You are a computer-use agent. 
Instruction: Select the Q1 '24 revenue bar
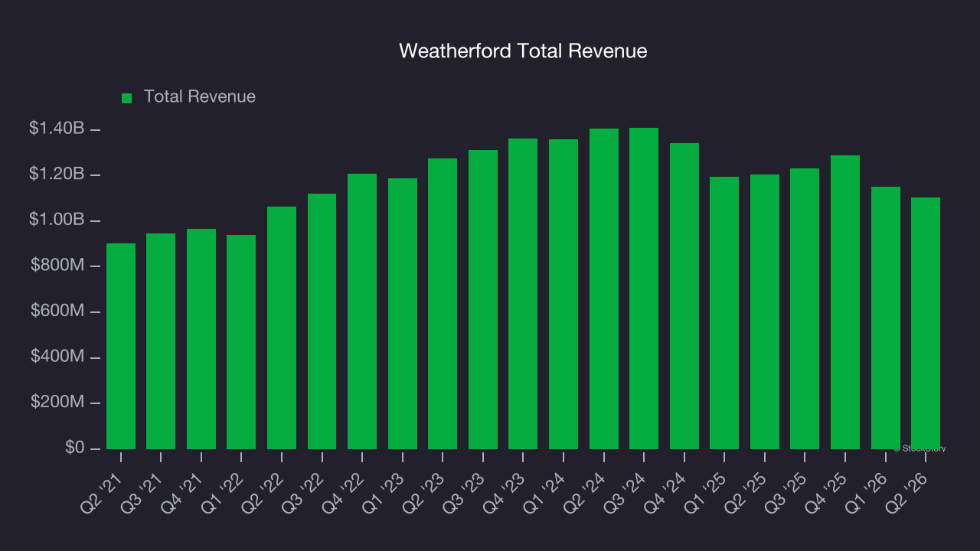563,294
